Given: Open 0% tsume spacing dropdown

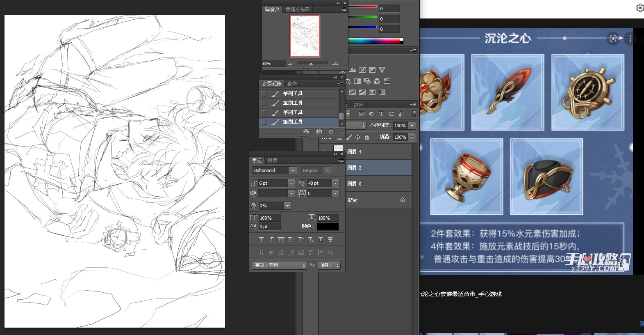Looking at the screenshot, I should pyautogui.click(x=287, y=206).
